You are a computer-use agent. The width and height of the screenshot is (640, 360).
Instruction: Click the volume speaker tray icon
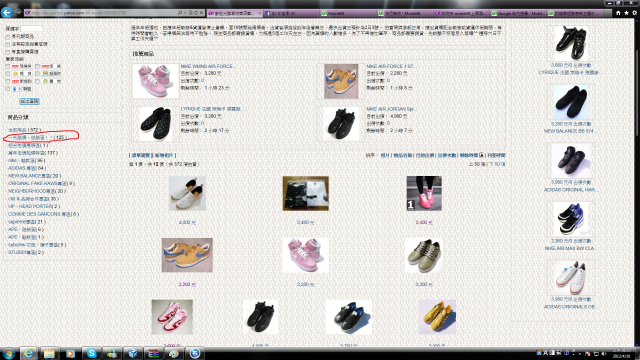coord(604,354)
